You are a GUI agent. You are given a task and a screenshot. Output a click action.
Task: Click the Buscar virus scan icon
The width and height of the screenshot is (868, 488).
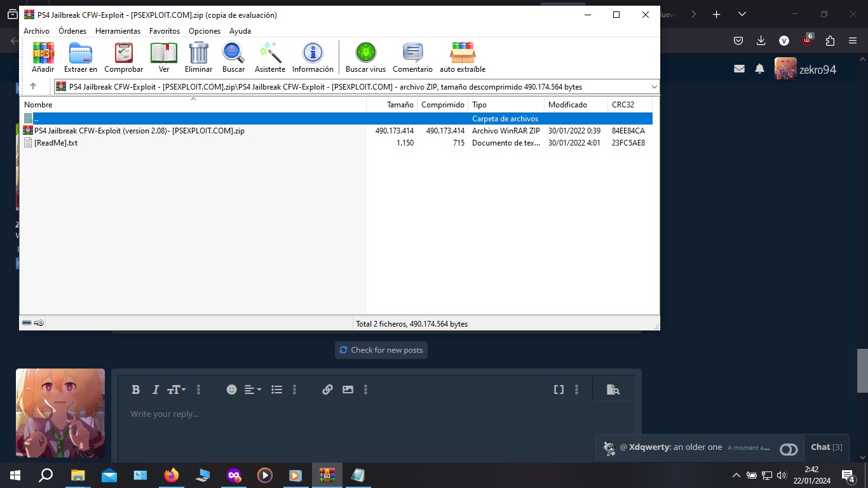coord(365,58)
